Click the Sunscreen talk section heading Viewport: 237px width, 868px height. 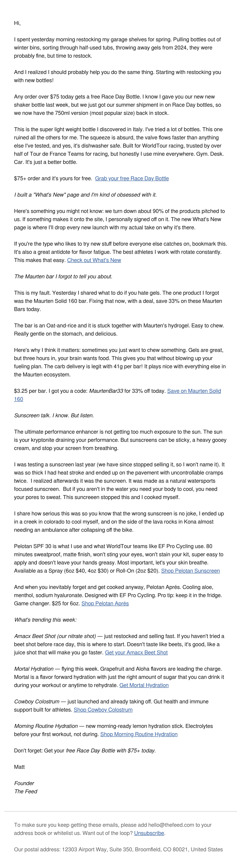pyautogui.click(x=54, y=416)
